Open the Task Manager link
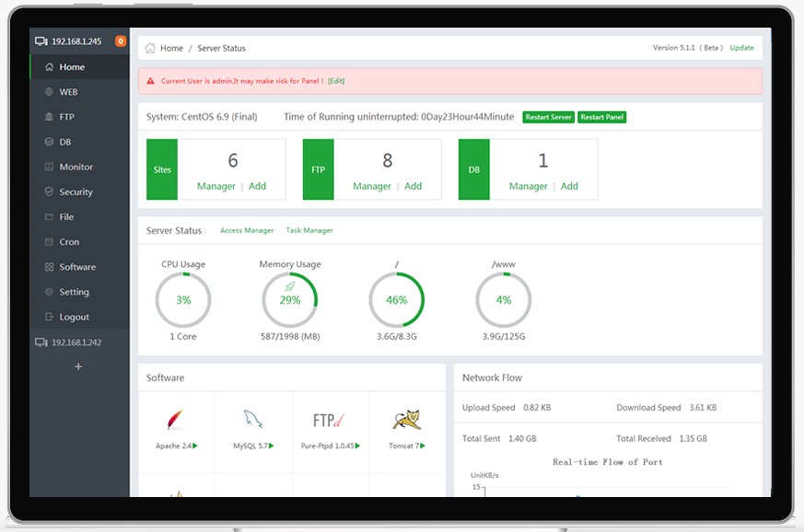Image resolution: width=804 pixels, height=532 pixels. pos(309,231)
